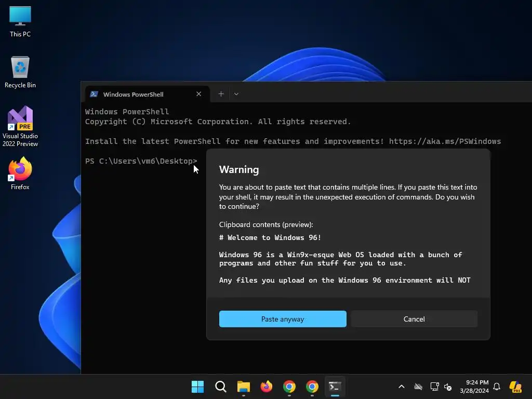Screen dimensions: 532x399
Task: Open the first Chrome taskbar icon
Action: (x=289, y=387)
